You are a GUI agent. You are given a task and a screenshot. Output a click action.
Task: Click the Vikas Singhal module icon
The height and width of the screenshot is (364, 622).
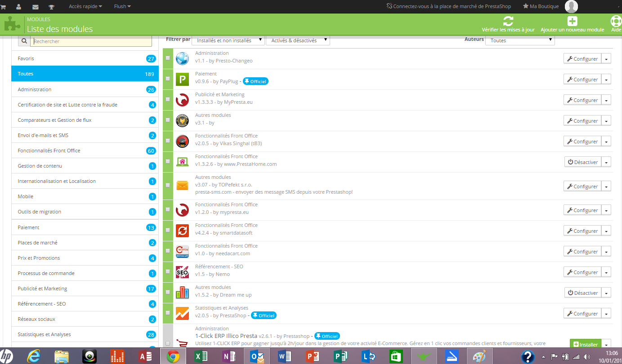pyautogui.click(x=182, y=141)
